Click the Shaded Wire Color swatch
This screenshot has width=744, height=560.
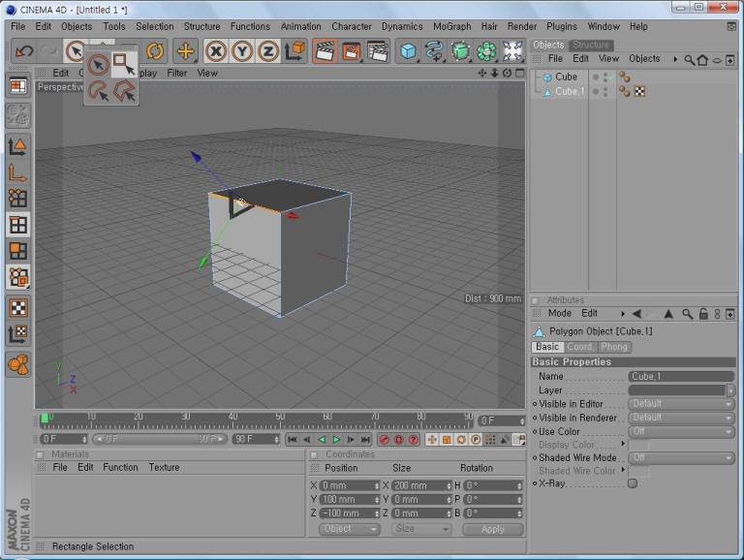coord(638,471)
